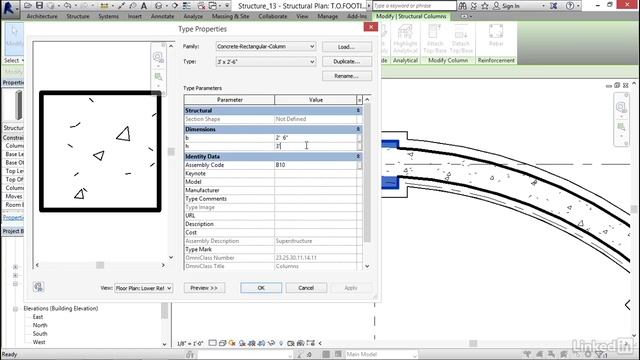
Task: Click the b dimension value 2' 6"
Action: [282, 138]
